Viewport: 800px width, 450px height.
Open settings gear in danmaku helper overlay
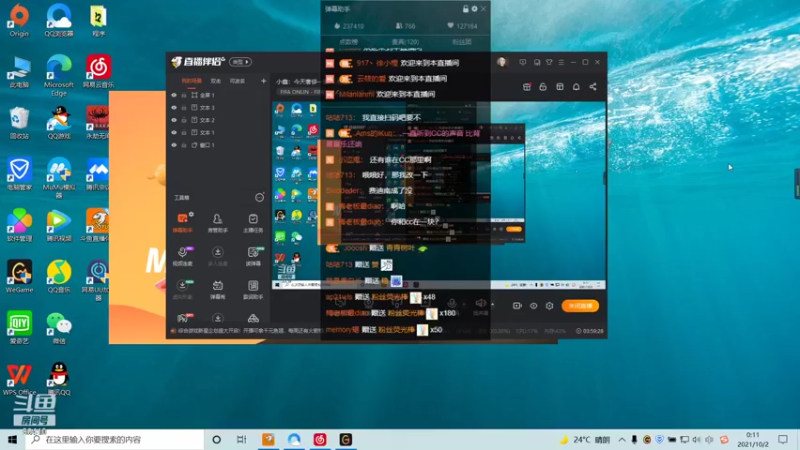click(x=474, y=9)
